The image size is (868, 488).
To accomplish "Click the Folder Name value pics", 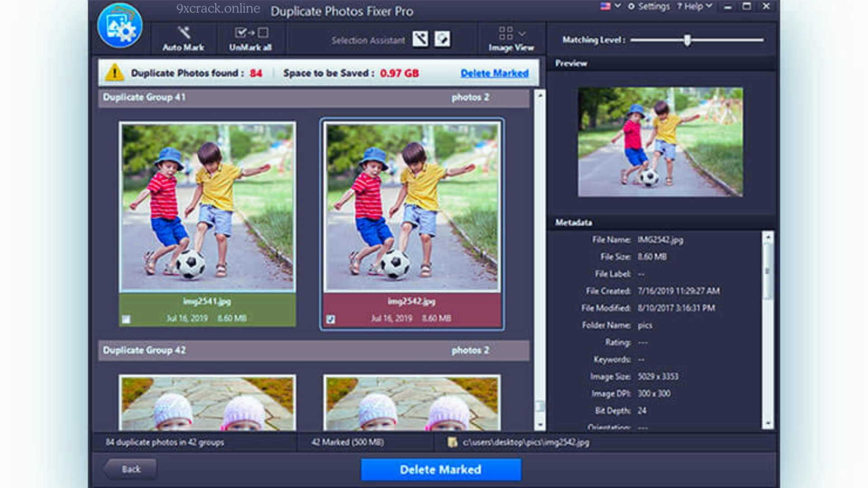I will point(645,325).
